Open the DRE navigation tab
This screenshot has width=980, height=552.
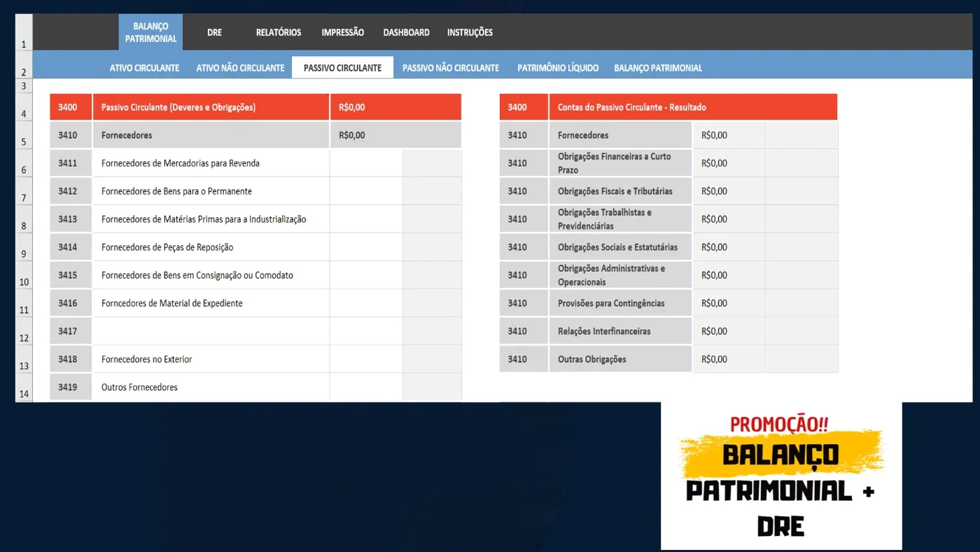214,32
